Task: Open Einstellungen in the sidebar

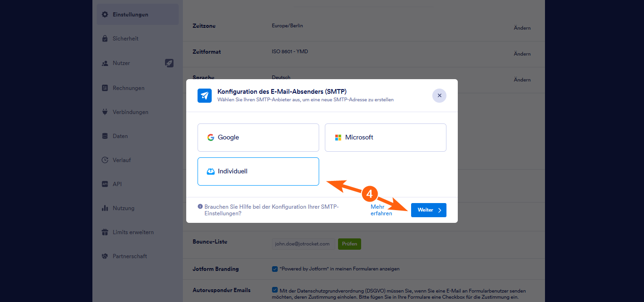Action: click(137, 15)
